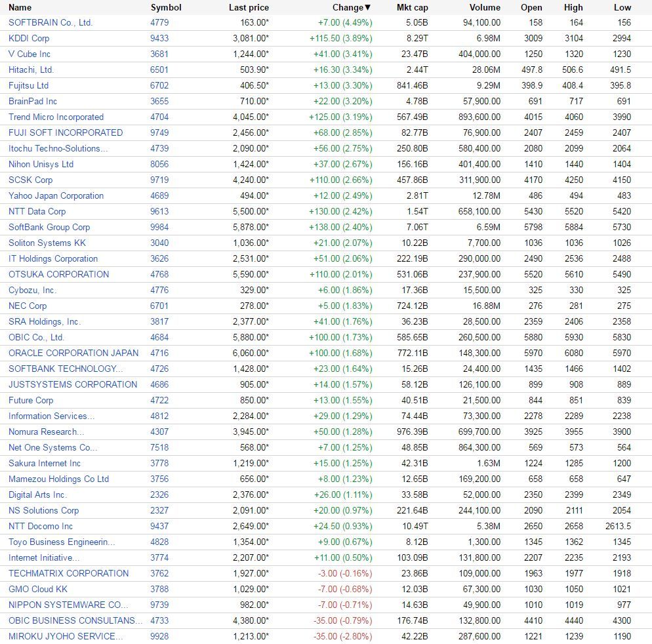
Task: Open Hitachi, Ltd. link
Action: [x=31, y=70]
